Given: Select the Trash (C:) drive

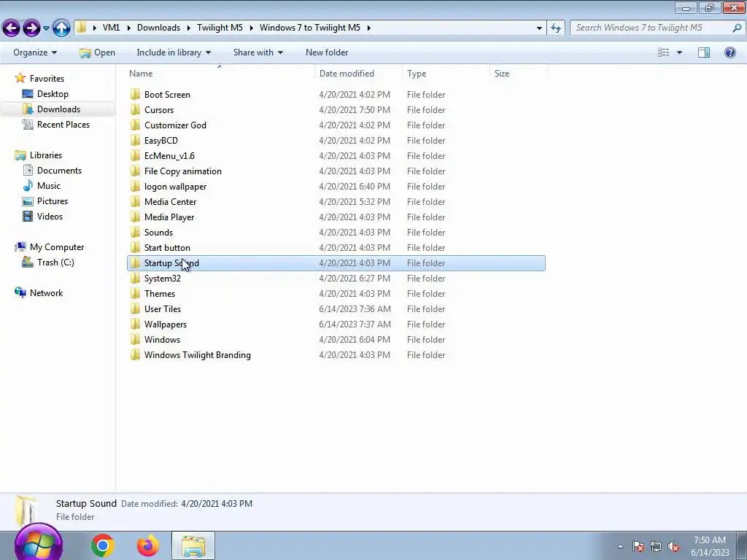Looking at the screenshot, I should [55, 262].
